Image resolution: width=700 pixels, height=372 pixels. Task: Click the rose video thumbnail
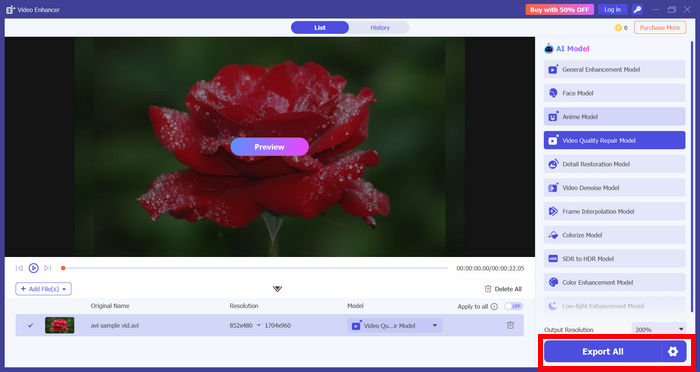[x=59, y=325]
